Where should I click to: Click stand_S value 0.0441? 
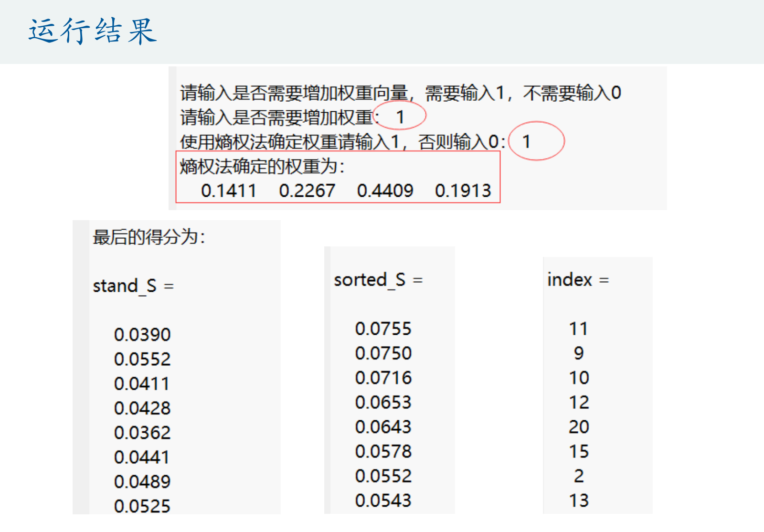(x=142, y=458)
